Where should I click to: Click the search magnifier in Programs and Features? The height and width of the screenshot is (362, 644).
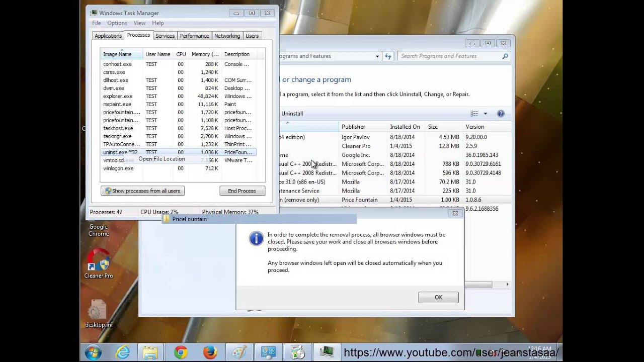[x=505, y=56]
